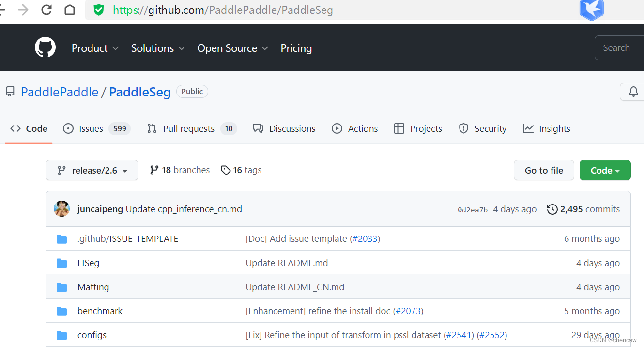Image resolution: width=644 pixels, height=347 pixels.
Task: Open the configs folder
Action: tap(92, 335)
